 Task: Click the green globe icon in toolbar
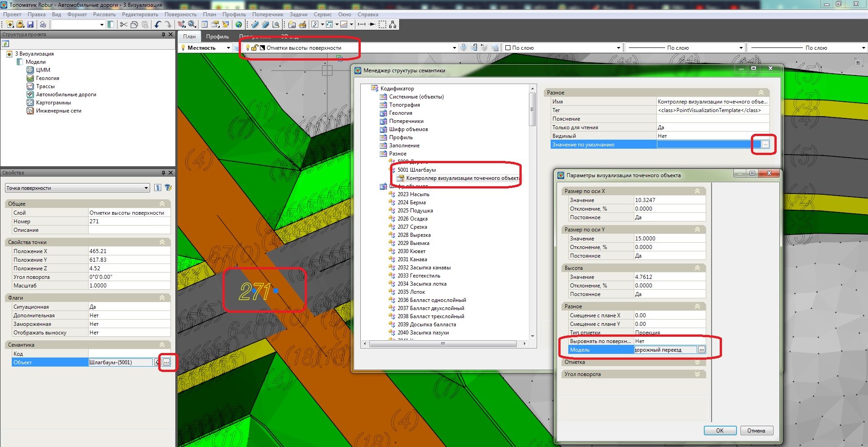coord(239,24)
